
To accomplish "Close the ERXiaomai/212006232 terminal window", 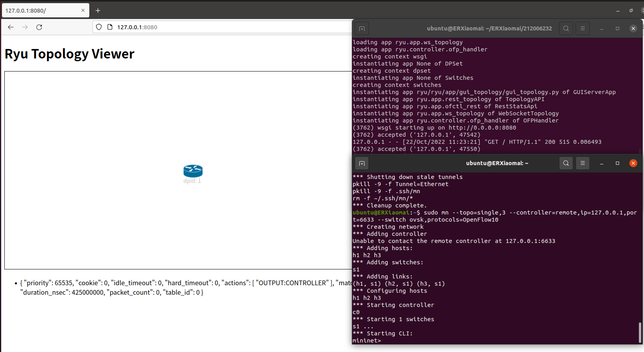I will 633,28.
